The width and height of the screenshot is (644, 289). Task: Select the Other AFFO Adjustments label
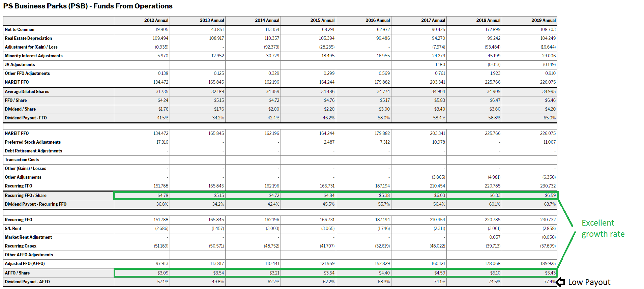click(x=29, y=255)
